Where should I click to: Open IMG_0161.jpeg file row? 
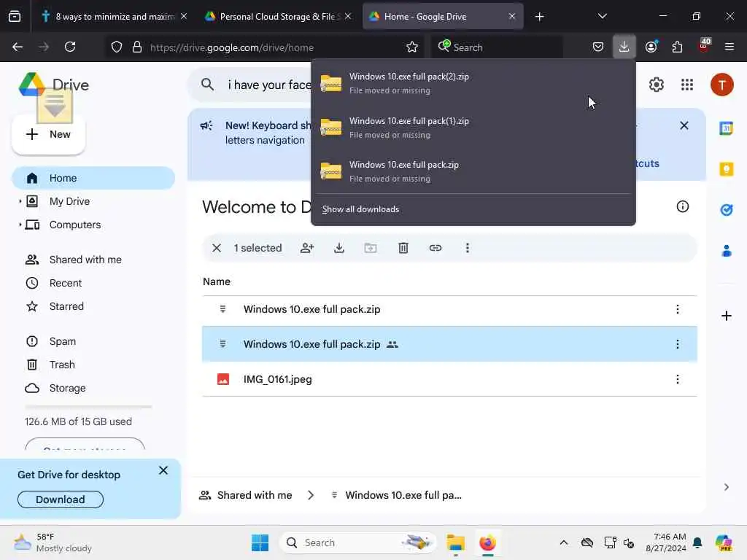tap(449, 379)
